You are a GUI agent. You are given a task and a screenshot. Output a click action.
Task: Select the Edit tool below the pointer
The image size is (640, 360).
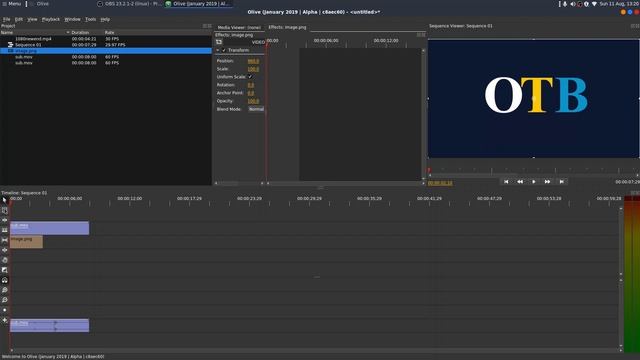pos(4,210)
